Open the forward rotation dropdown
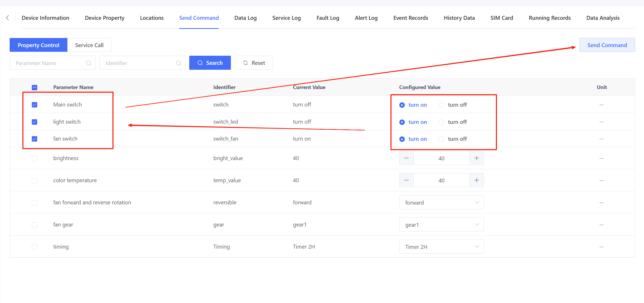 coord(441,203)
